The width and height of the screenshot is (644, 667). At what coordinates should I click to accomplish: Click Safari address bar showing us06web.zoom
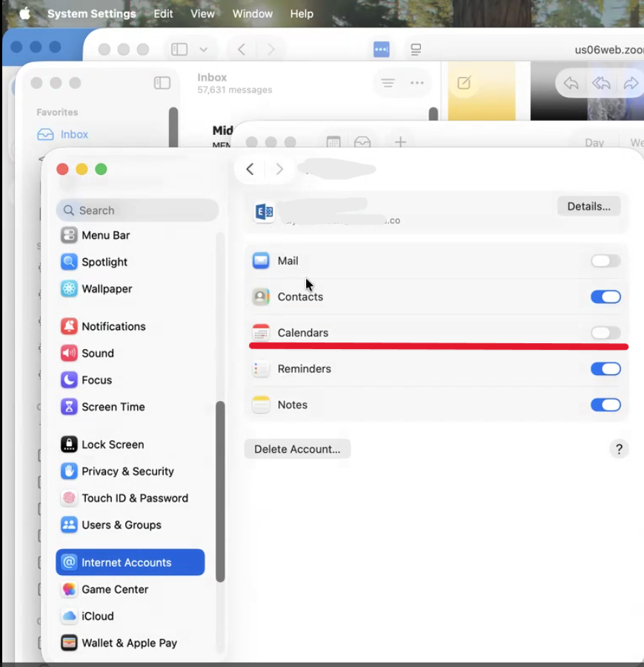coord(608,50)
